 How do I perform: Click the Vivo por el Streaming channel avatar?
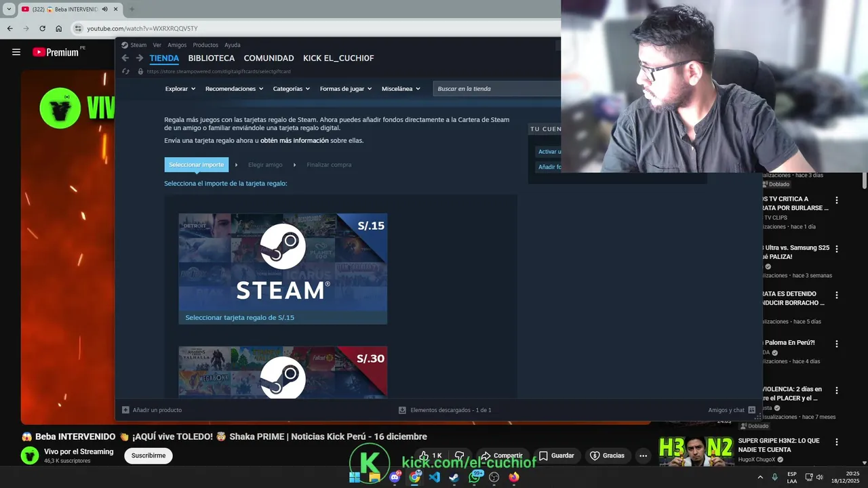(30, 455)
